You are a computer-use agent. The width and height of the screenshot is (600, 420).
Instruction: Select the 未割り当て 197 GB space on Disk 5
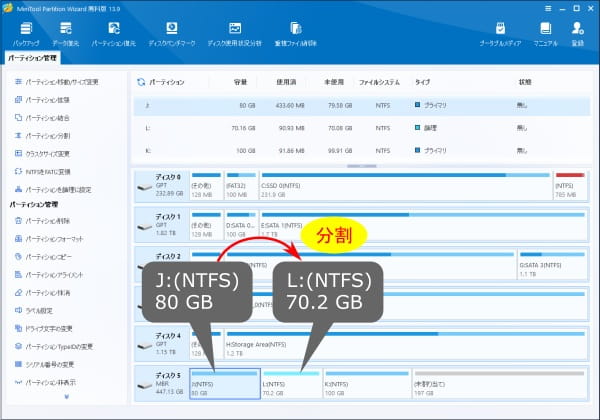click(x=499, y=384)
